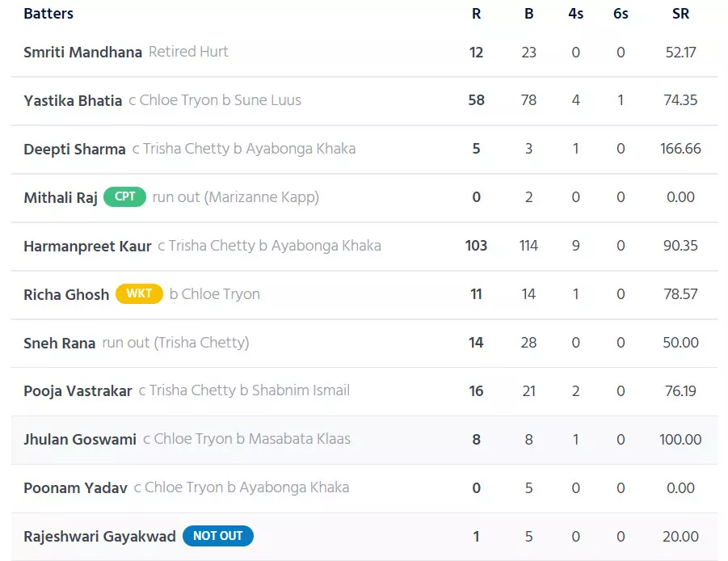Open Smriti Mandhana's player profile
728x561 pixels.
[82, 52]
